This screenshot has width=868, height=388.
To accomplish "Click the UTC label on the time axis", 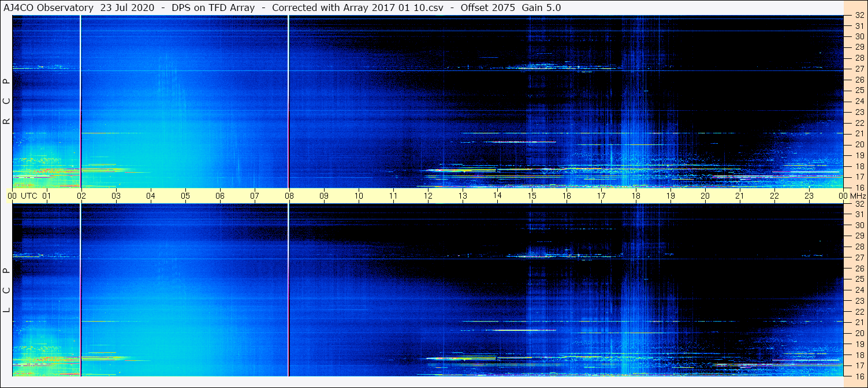I will (x=29, y=196).
